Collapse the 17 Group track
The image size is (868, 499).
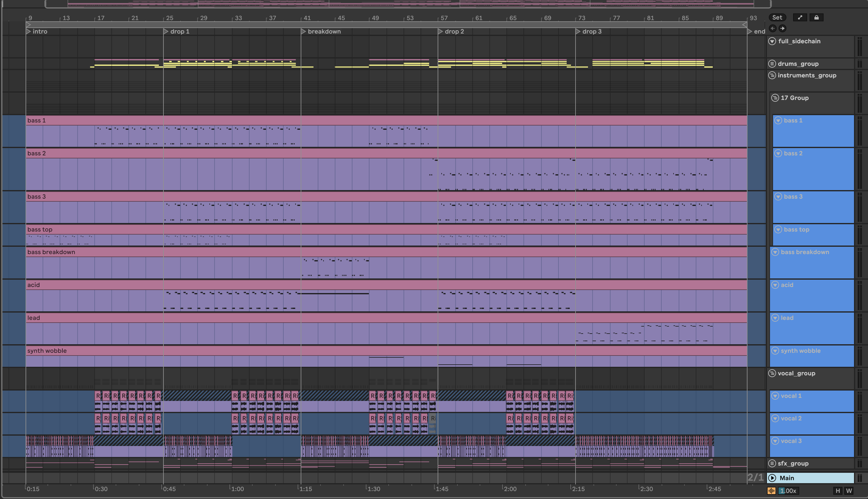775,98
